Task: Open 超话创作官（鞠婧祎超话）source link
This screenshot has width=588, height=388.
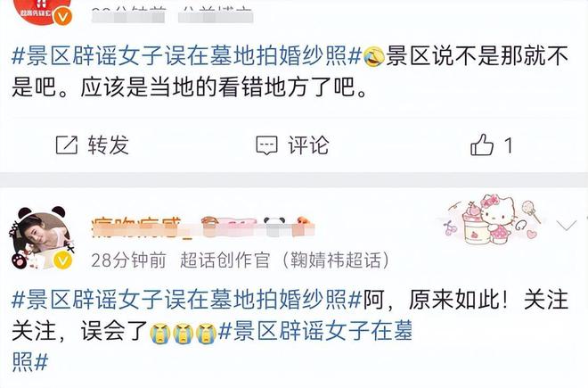Action: pyautogui.click(x=285, y=260)
